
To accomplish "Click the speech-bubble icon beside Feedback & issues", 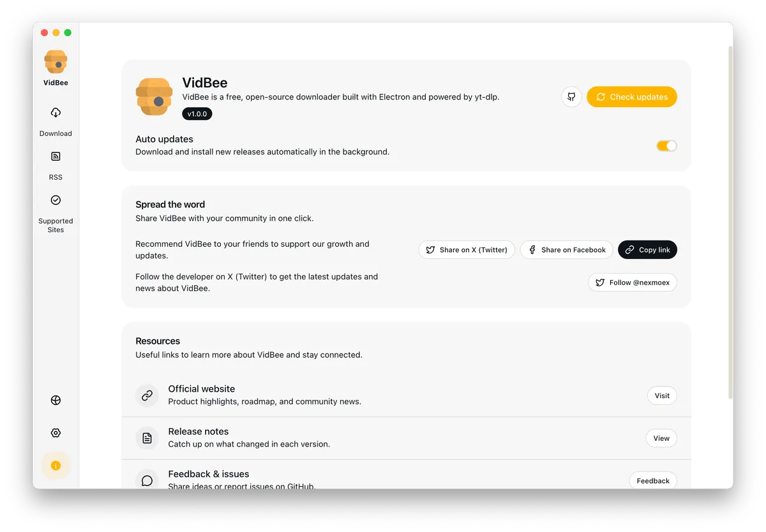I will (x=147, y=480).
